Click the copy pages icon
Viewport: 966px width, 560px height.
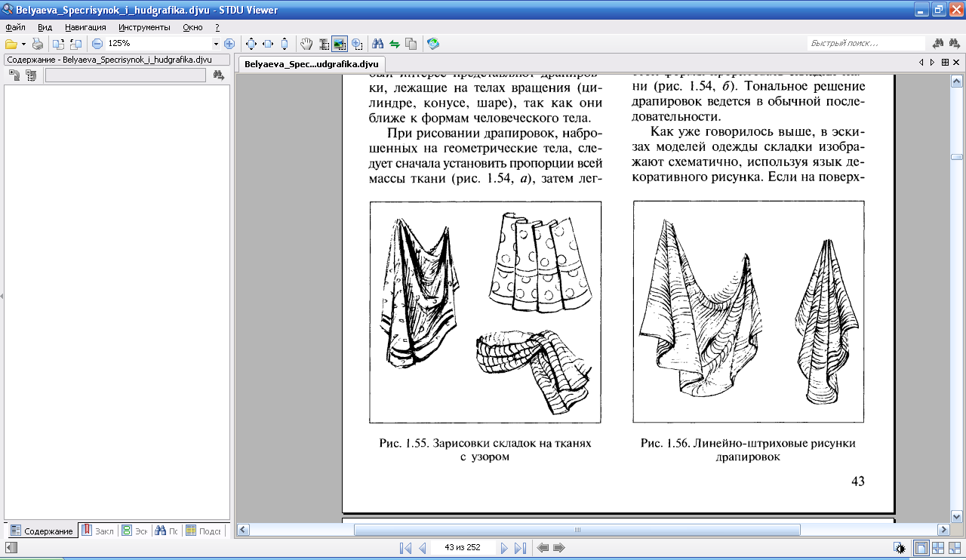tap(411, 44)
